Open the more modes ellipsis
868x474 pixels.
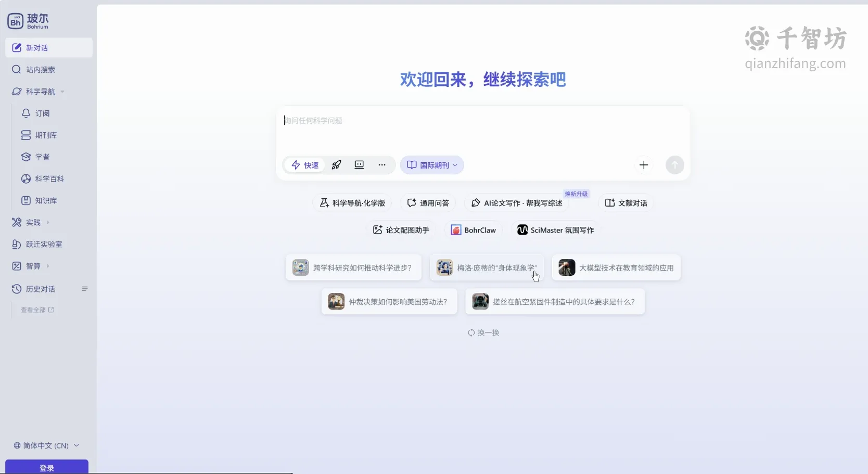point(382,165)
